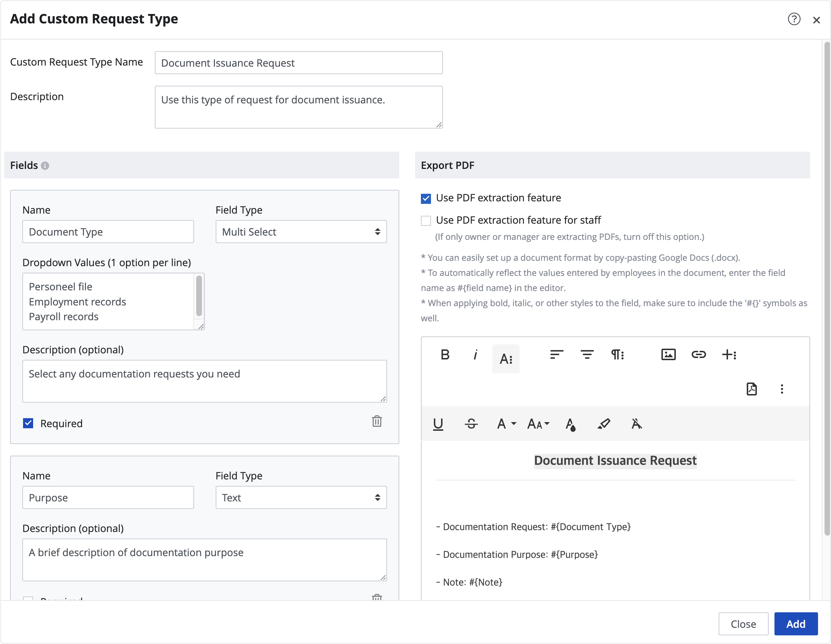Toggle Required checkbox for Document Type
The image size is (831, 644).
[28, 423]
